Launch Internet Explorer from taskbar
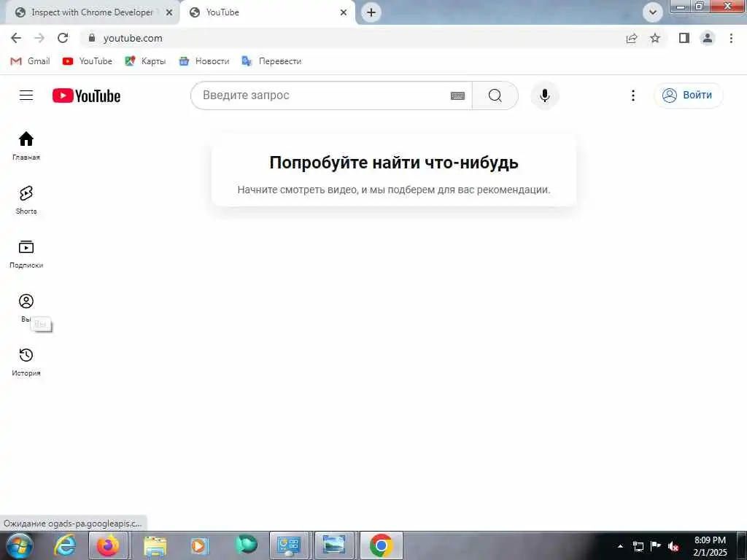This screenshot has width=747, height=560. [65, 545]
